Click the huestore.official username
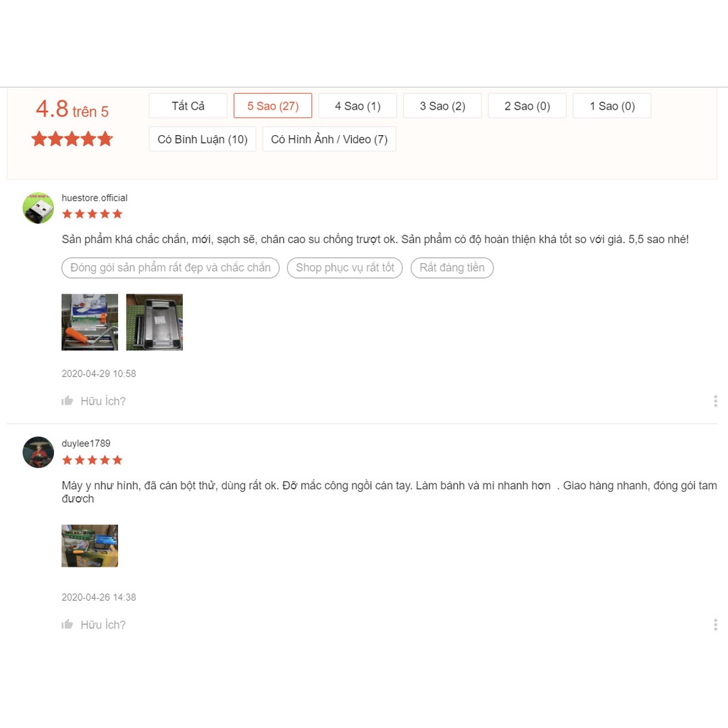Screen dimensions: 728x728 (95, 198)
